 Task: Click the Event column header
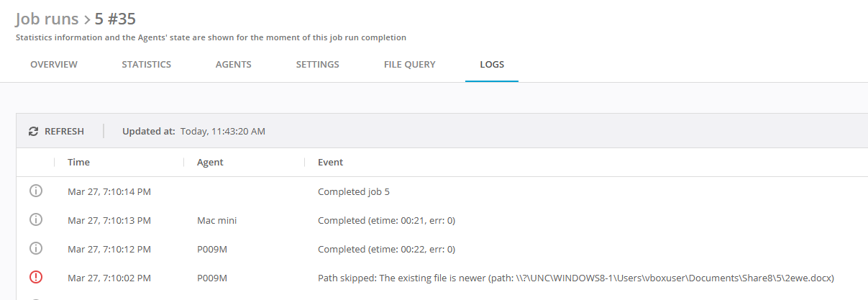coord(330,163)
